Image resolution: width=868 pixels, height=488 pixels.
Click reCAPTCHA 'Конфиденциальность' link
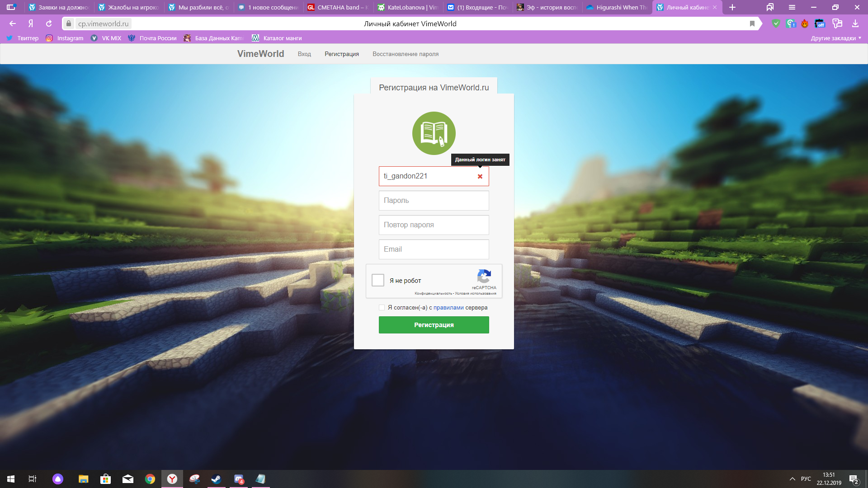(x=433, y=294)
